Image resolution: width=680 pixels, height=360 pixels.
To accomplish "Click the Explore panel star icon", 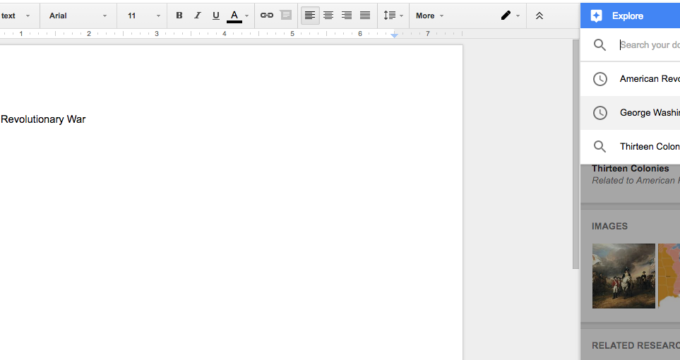I will [x=596, y=16].
